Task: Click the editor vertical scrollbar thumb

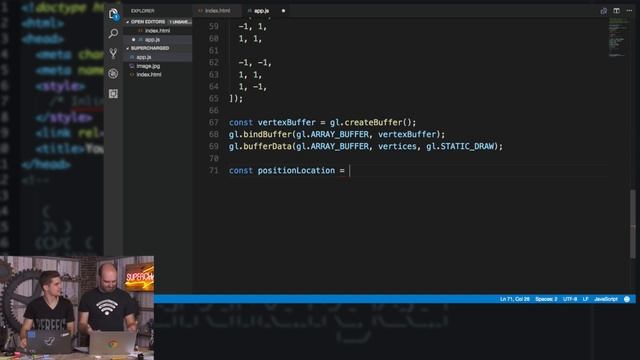Action: pos(633,224)
